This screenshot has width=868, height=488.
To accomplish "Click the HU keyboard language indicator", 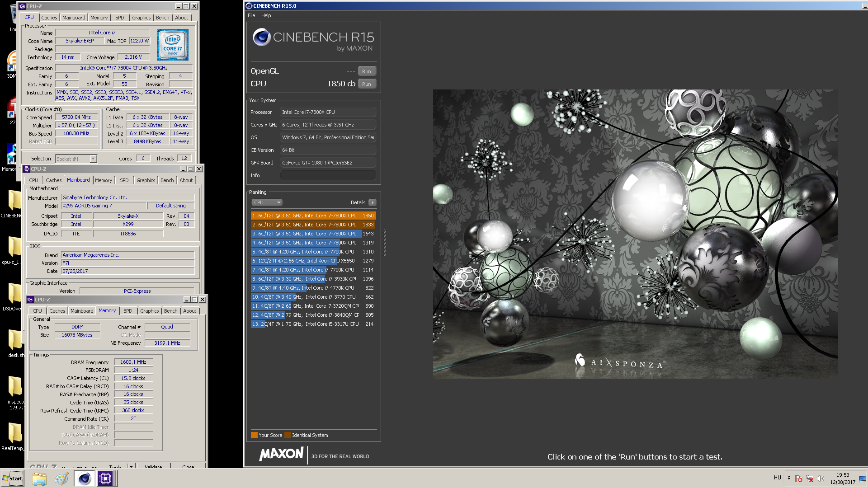I will pyautogui.click(x=777, y=478).
